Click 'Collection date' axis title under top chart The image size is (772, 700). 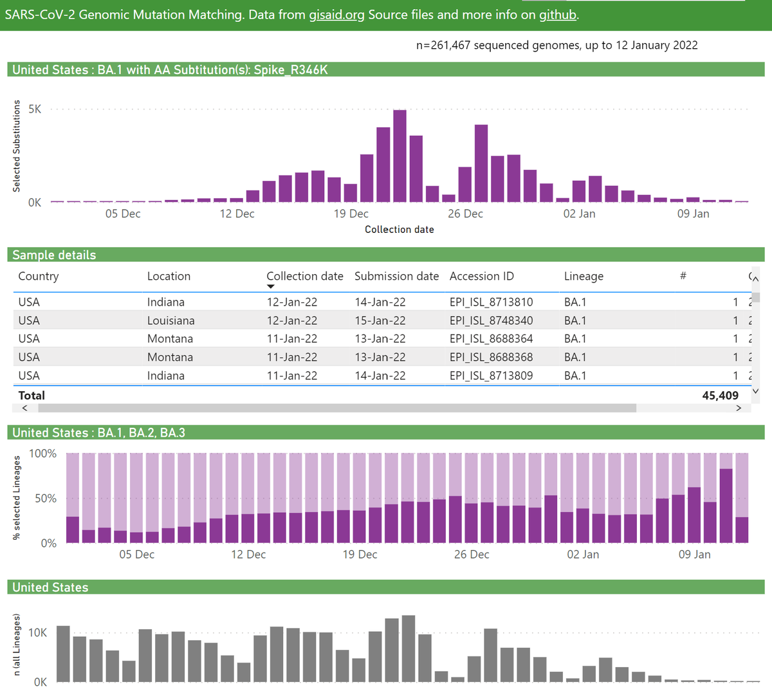click(x=399, y=230)
